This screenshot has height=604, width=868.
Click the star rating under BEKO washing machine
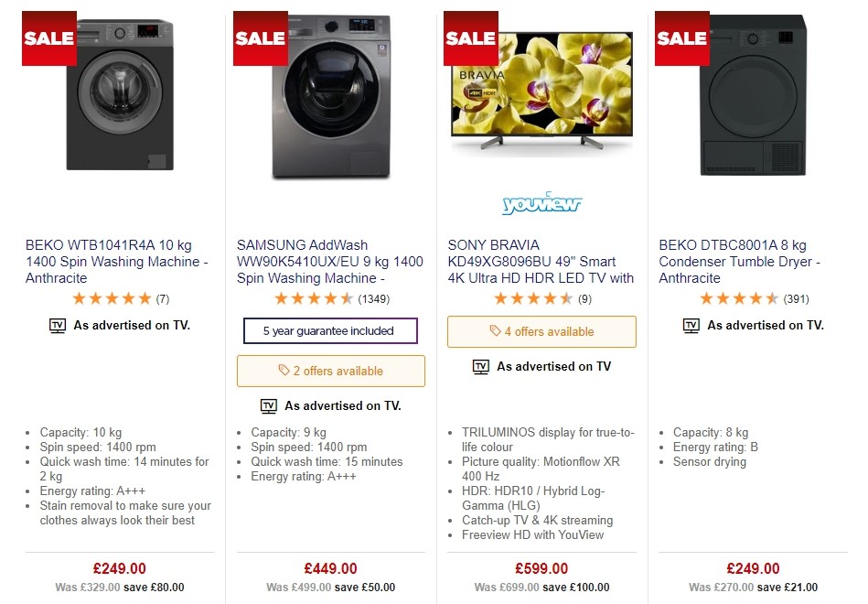pos(110,297)
